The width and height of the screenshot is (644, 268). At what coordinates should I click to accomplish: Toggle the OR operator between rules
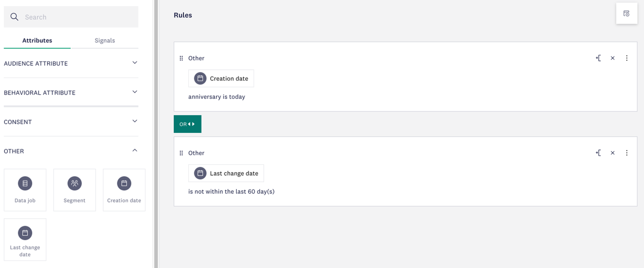coord(187,124)
